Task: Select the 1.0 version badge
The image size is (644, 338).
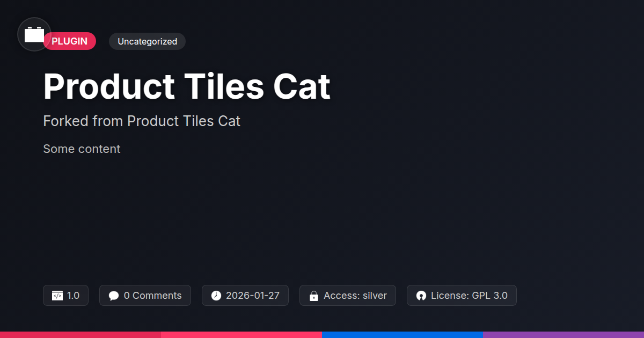Action: click(65, 296)
